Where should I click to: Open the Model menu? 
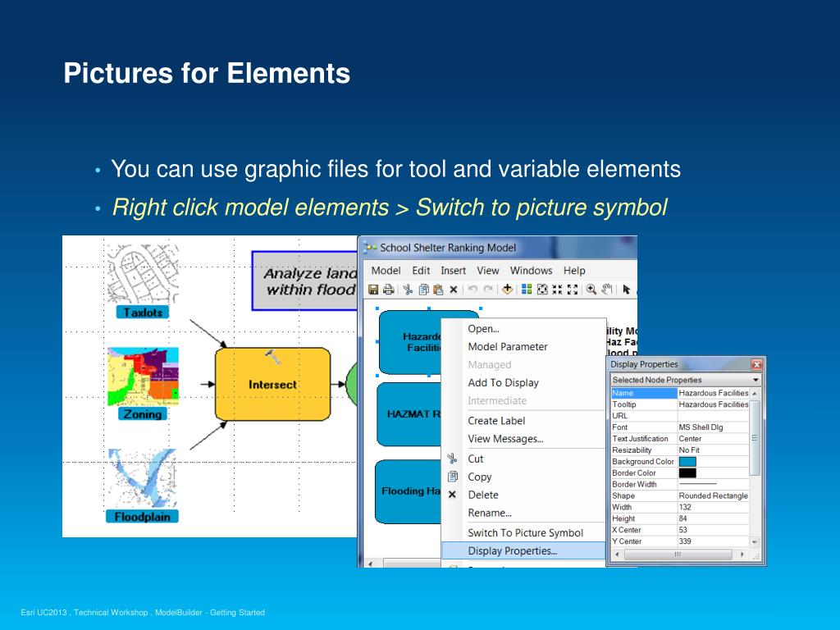[x=386, y=271]
